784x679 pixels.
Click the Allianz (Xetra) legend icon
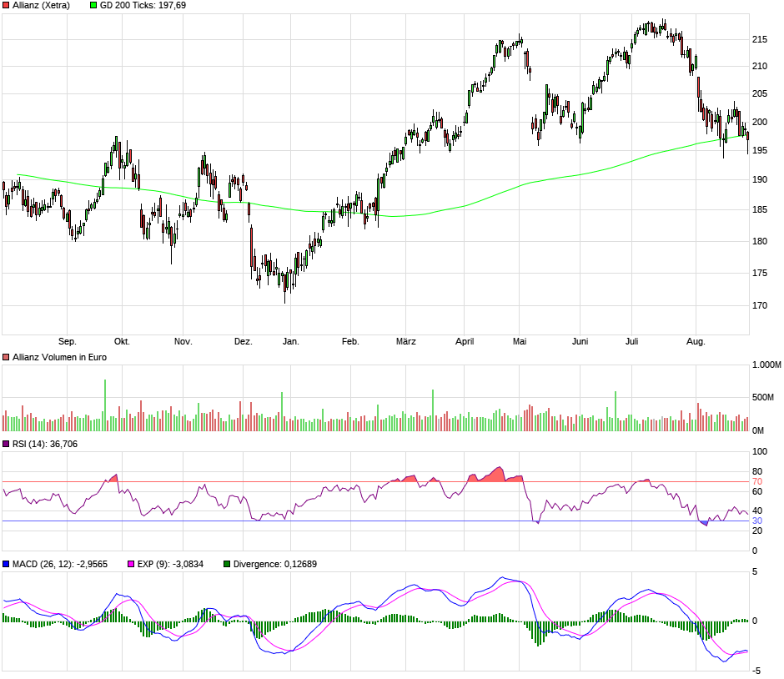coord(7,4)
